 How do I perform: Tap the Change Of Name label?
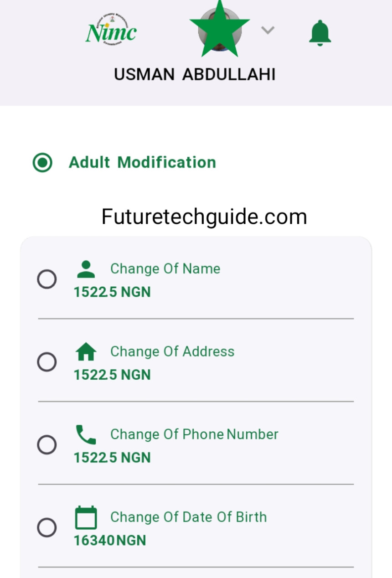165,269
